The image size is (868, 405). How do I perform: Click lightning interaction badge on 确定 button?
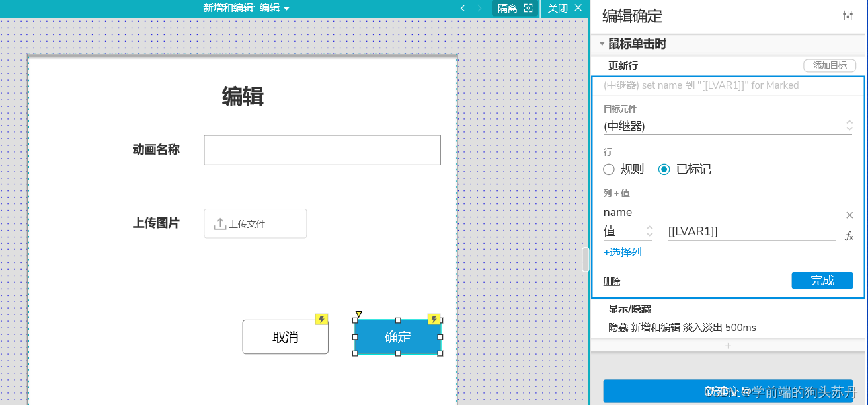434,320
